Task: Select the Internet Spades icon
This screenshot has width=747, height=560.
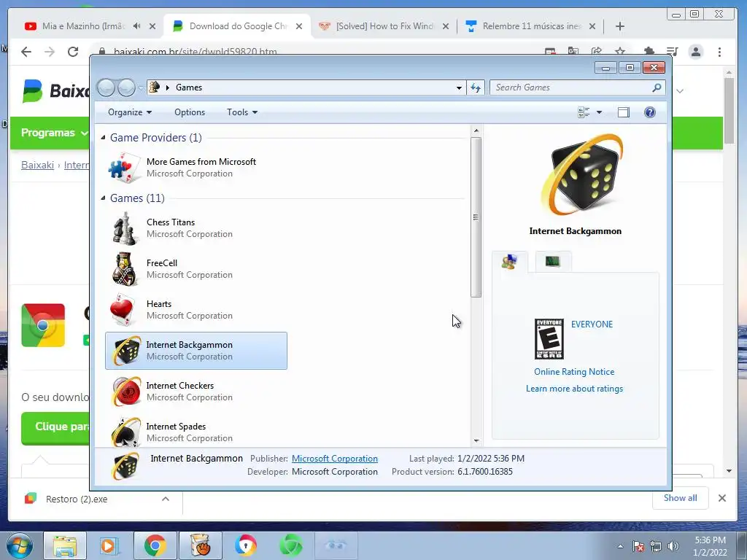Action: tap(125, 432)
